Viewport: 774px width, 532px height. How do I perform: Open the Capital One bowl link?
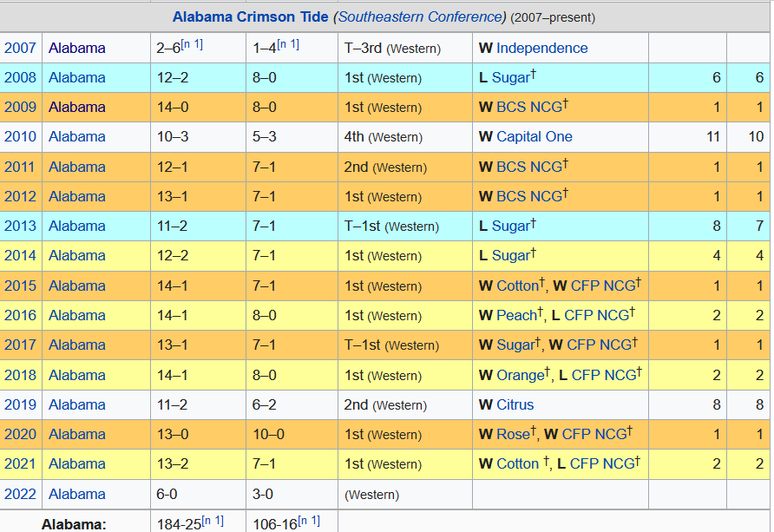[x=535, y=137]
